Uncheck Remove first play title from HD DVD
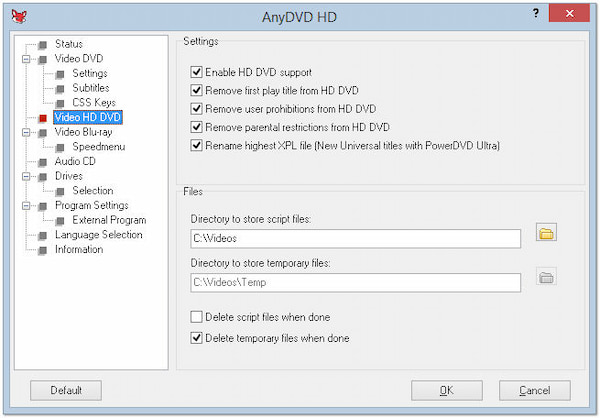Viewport: 600px width, 418px height. coord(196,90)
